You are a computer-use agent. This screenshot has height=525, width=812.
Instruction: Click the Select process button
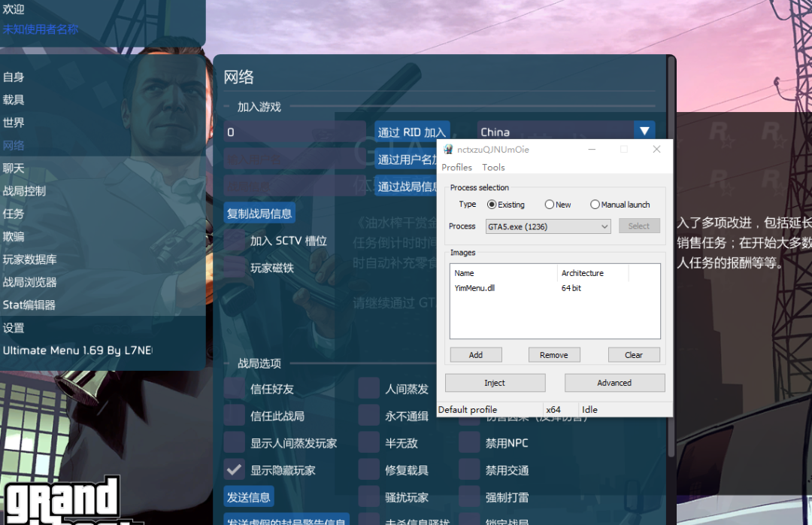tap(639, 226)
